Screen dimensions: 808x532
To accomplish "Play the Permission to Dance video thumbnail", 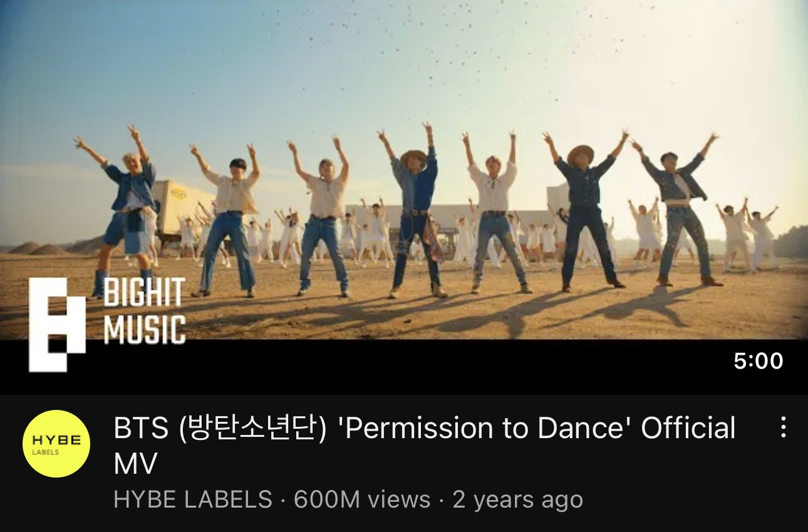I will point(404,197).
